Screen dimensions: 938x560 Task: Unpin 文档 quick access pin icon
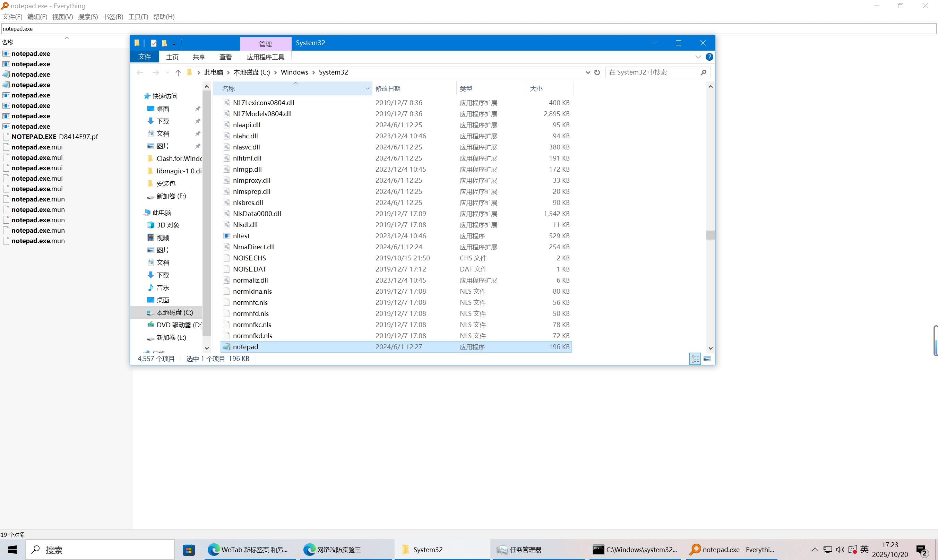point(198,133)
